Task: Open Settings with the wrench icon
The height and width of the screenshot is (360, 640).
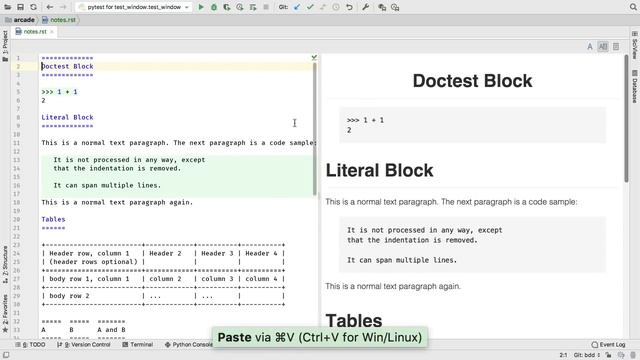Action: (366, 7)
